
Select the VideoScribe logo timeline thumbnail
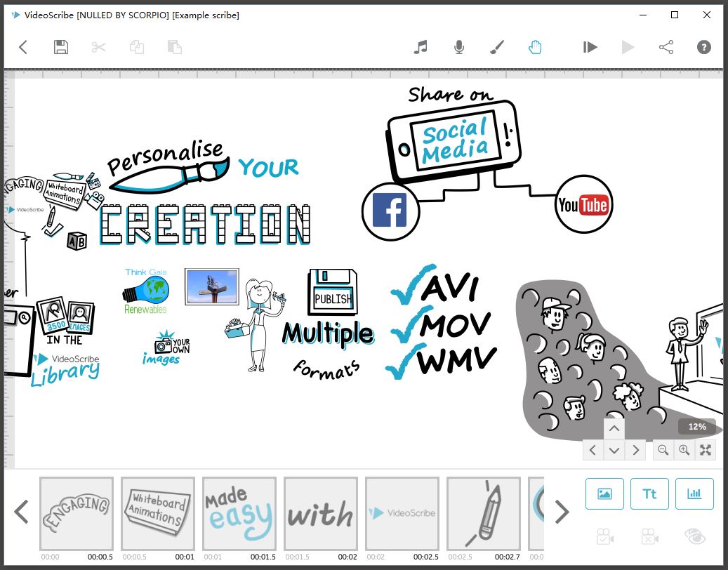tap(402, 513)
